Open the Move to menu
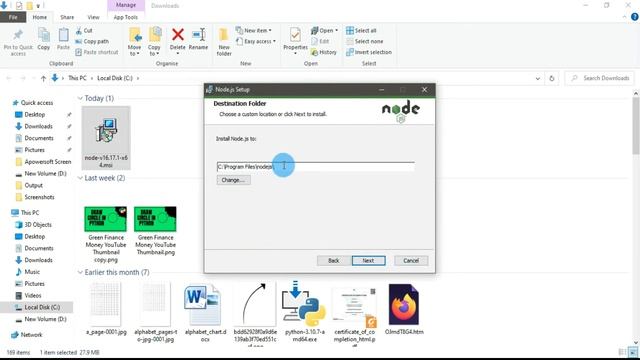This screenshot has width=640, height=360. (x=134, y=42)
